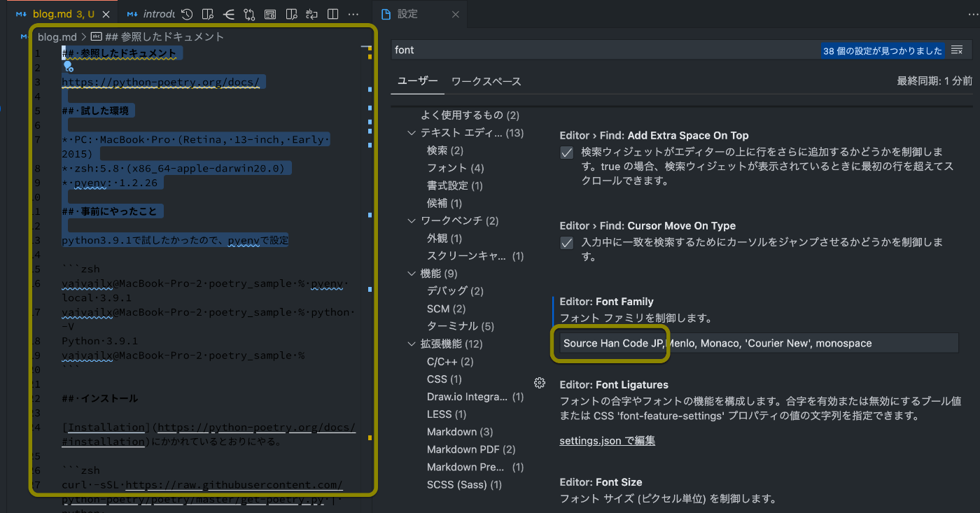This screenshot has height=513, width=980.
Task: Click the Euro-like symbol toolbar icon
Action: coord(229,14)
